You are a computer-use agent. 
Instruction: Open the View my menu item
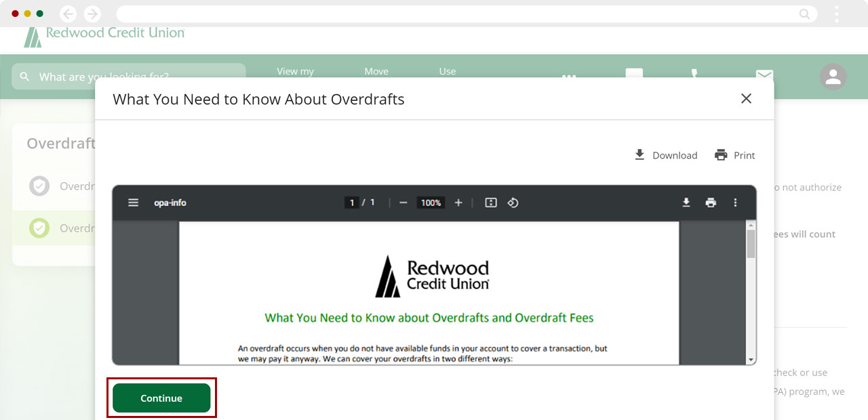pos(296,71)
